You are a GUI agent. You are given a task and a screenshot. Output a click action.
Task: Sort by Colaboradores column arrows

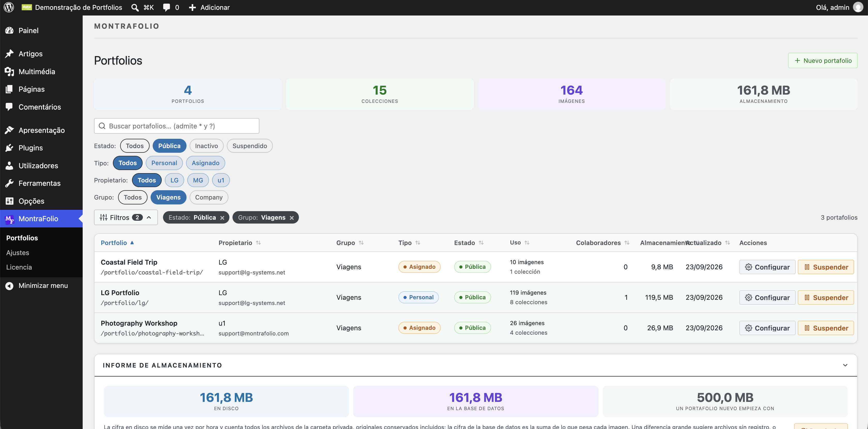click(627, 243)
